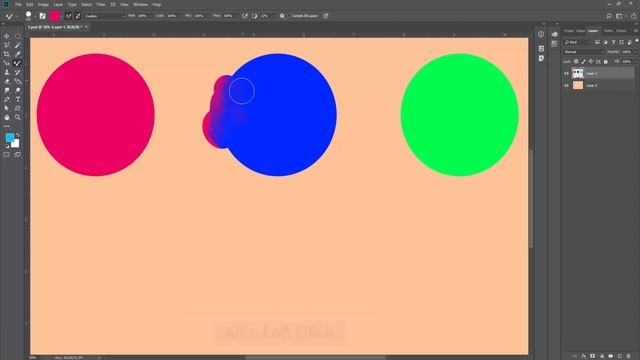Viewport: 640px width, 360px height.
Task: Switch to the Paths panel tab
Action: click(x=608, y=31)
